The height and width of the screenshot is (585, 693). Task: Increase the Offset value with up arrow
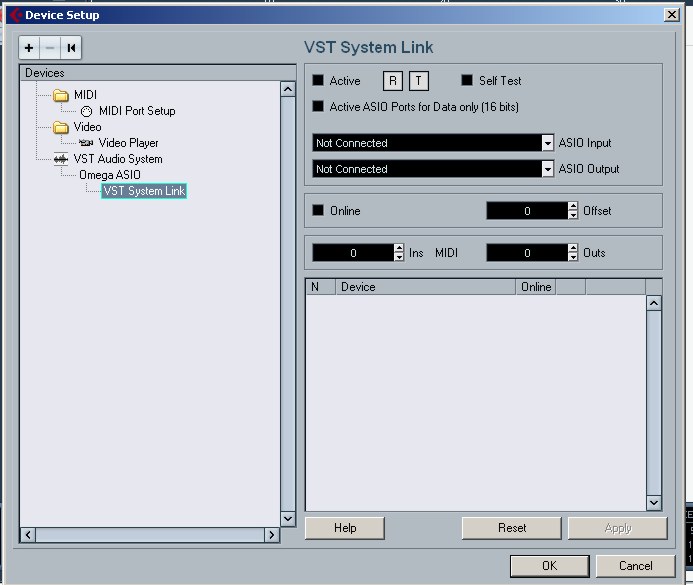click(573, 206)
